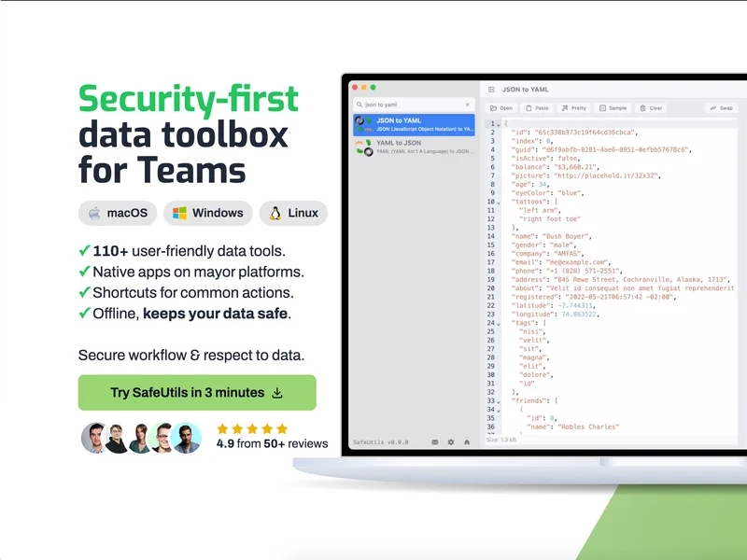Toggle the sidebar icon beside JSON to YAML title

[492, 90]
